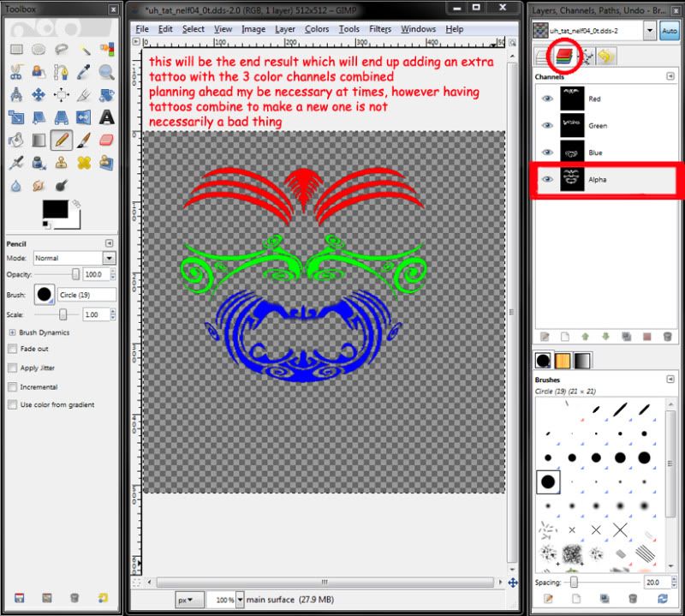Choose the Fuzzy Select tool
Image resolution: width=685 pixels, height=616 pixels.
click(83, 49)
